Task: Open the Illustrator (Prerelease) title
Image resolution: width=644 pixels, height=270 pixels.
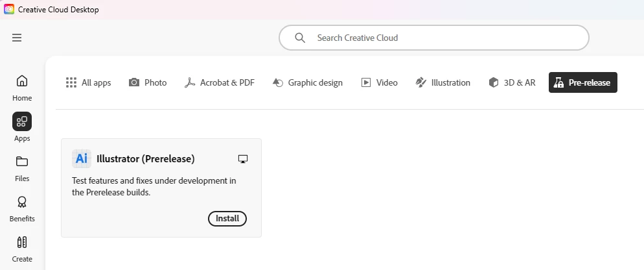Action: point(145,159)
